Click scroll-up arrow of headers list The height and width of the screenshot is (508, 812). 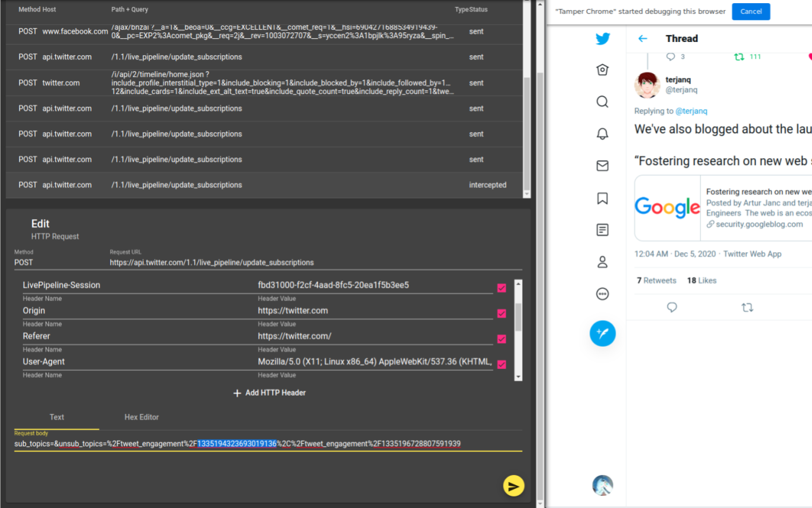pyautogui.click(x=518, y=284)
